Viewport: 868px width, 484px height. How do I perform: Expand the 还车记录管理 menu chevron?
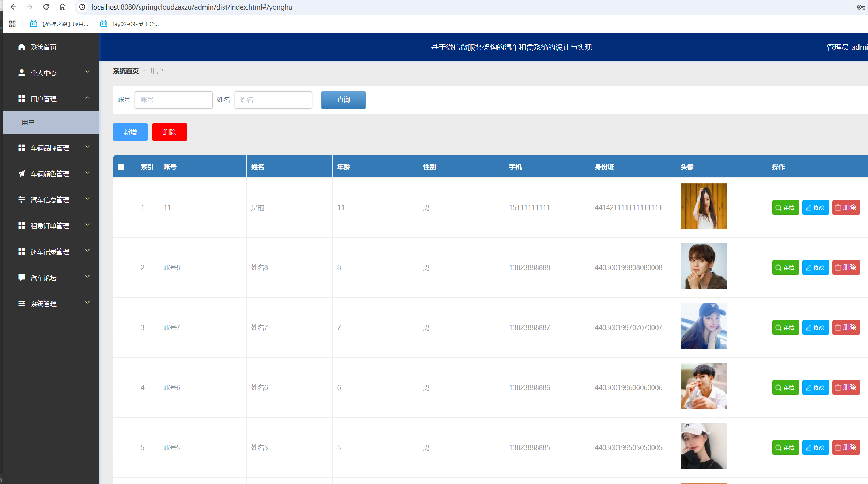[x=87, y=251]
